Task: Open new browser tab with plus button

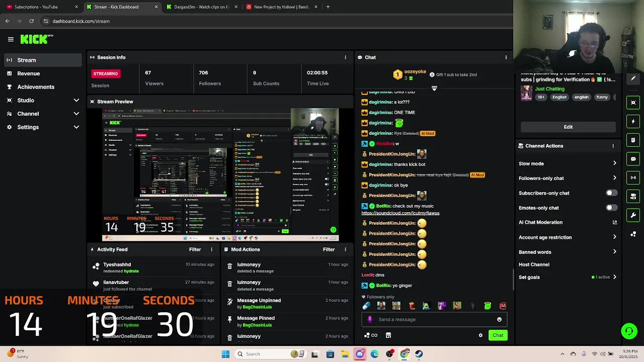Action: (x=328, y=7)
